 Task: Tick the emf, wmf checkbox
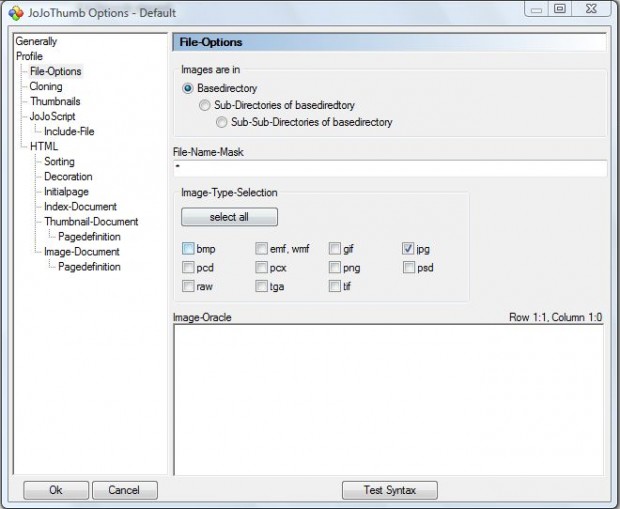(261, 248)
